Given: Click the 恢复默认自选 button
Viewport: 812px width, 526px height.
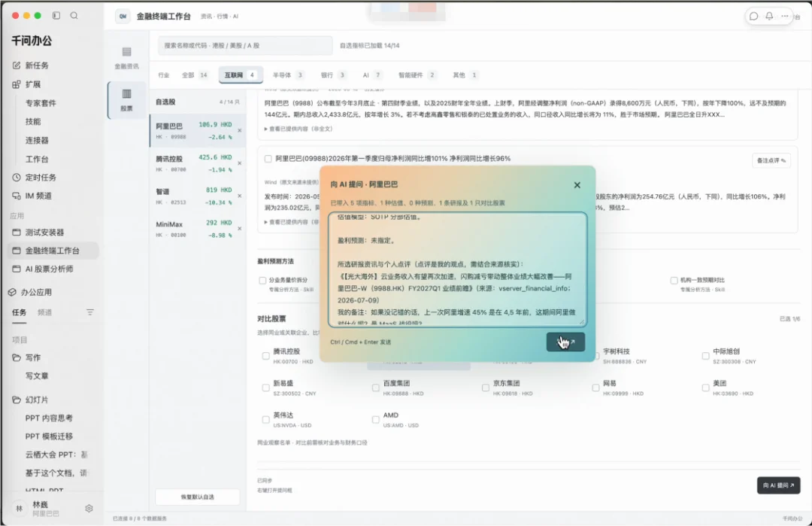Looking at the screenshot, I should [x=197, y=497].
